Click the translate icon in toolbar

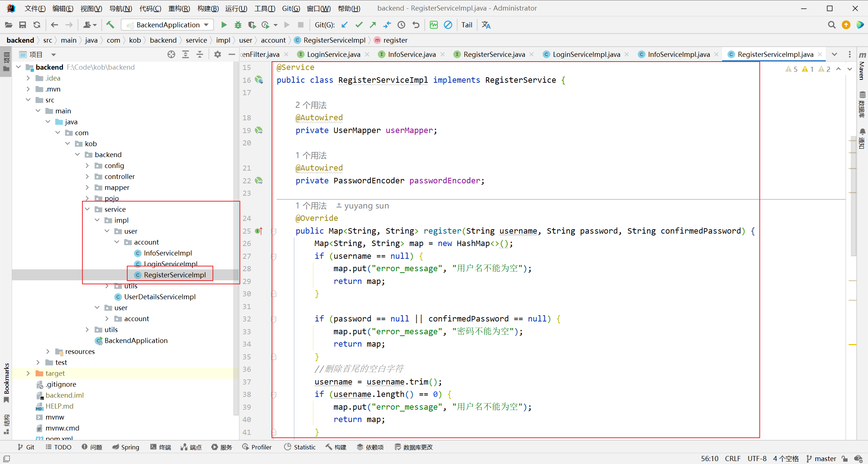pyautogui.click(x=486, y=25)
